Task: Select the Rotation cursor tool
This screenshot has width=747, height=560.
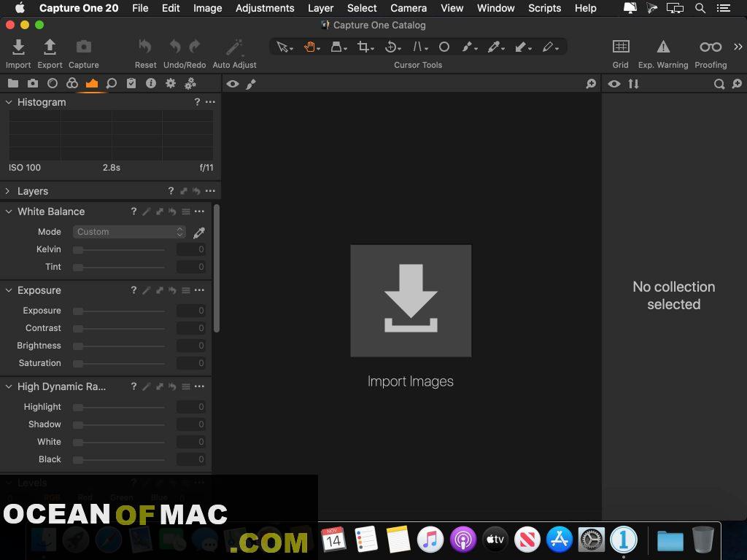Action: tap(391, 47)
